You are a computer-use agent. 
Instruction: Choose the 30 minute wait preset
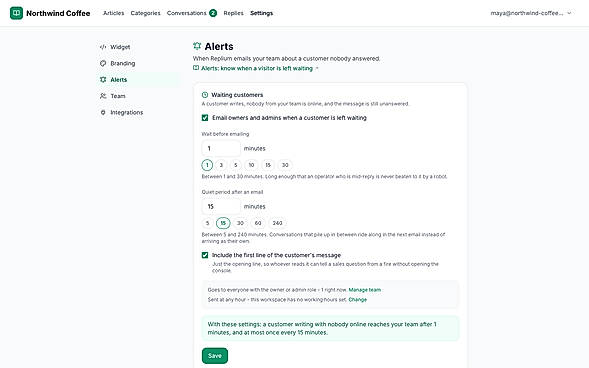(x=285, y=165)
